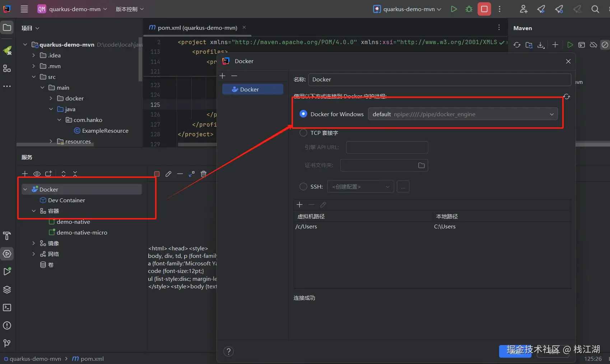Screen dimensions: 610x364
Task: Open view options eye in Services
Action: [37, 174]
